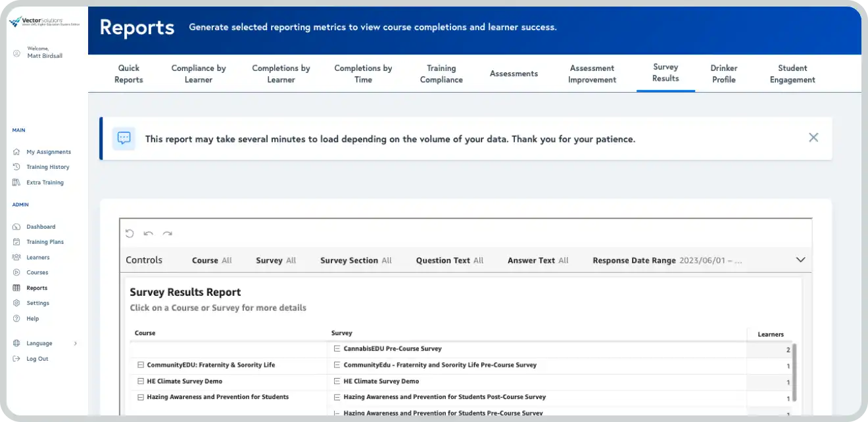
Task: Expand the Controls panel chevron
Action: pyautogui.click(x=800, y=260)
